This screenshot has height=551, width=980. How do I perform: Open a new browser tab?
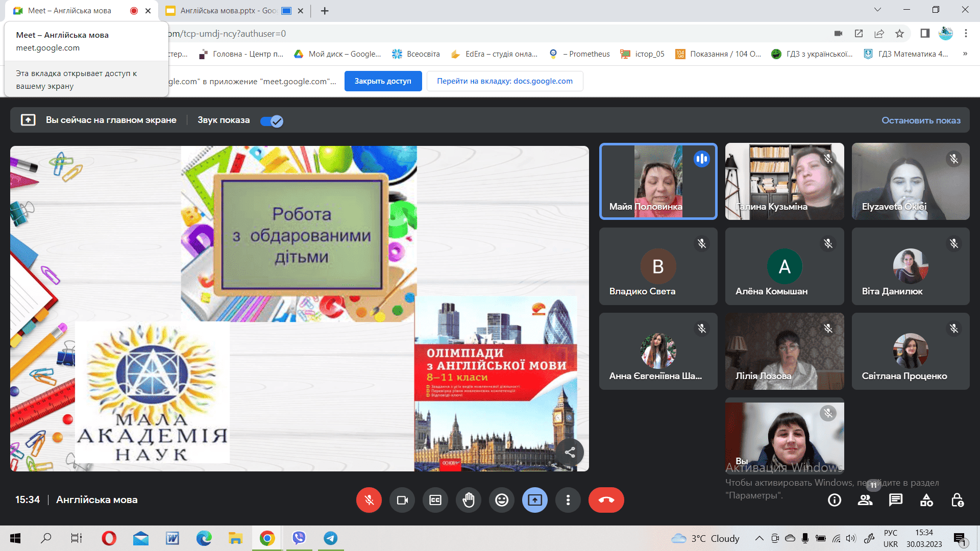pyautogui.click(x=325, y=11)
